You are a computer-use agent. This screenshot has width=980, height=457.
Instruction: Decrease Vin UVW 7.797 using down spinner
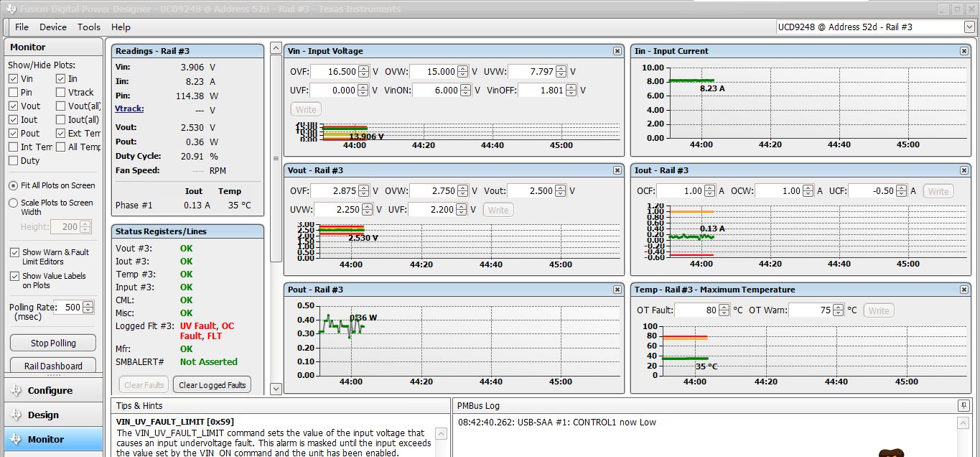(561, 75)
